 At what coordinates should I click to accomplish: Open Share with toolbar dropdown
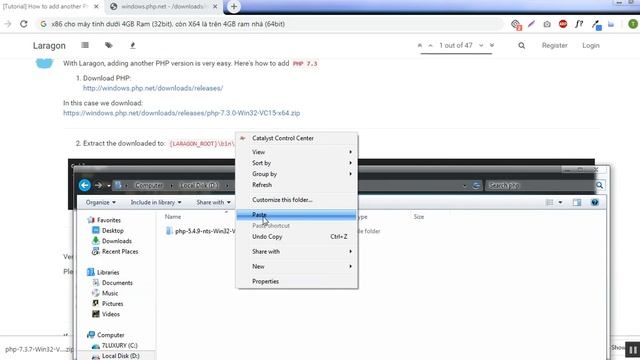213,202
